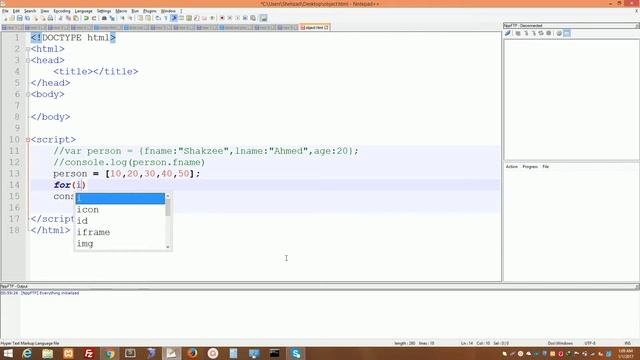640x360 pixels.
Task: Create a new file from the toolbar
Action: [x=6, y=18]
